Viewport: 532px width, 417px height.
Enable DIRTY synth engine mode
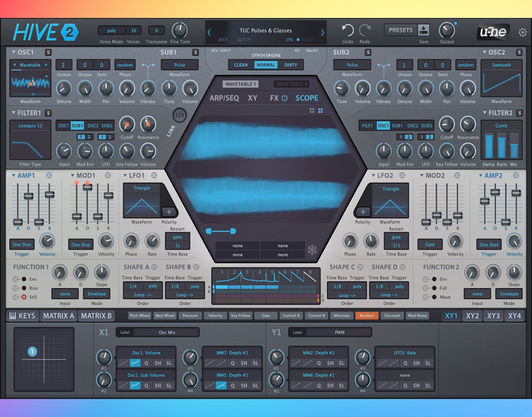pos(291,65)
